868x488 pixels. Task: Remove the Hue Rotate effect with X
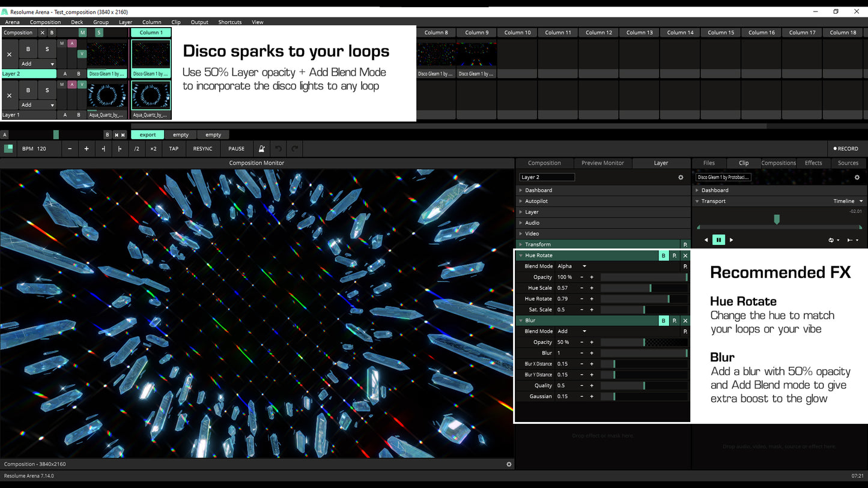(x=685, y=256)
